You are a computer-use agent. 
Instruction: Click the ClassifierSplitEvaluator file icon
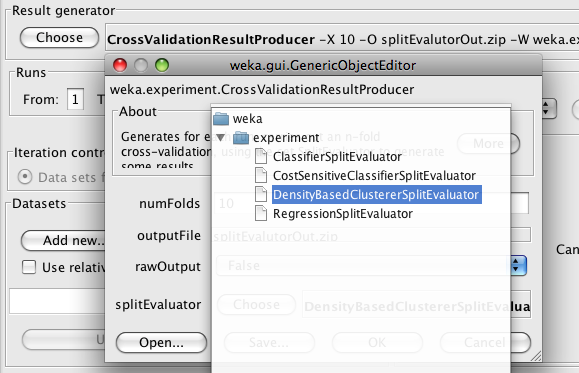261,156
